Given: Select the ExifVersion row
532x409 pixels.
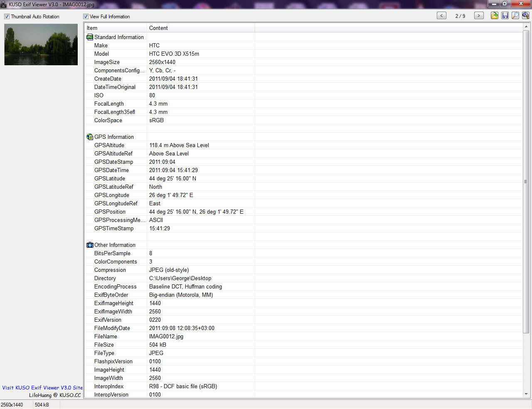Looking at the screenshot, I should [303, 320].
